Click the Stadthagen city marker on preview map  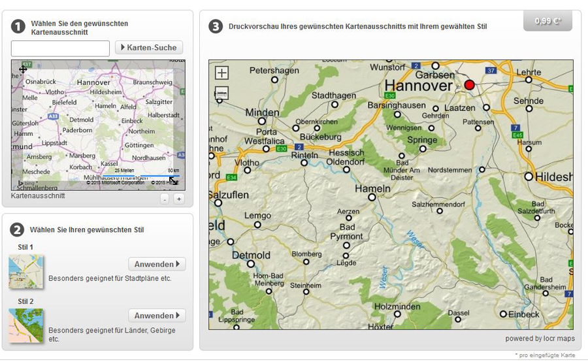pos(335,105)
